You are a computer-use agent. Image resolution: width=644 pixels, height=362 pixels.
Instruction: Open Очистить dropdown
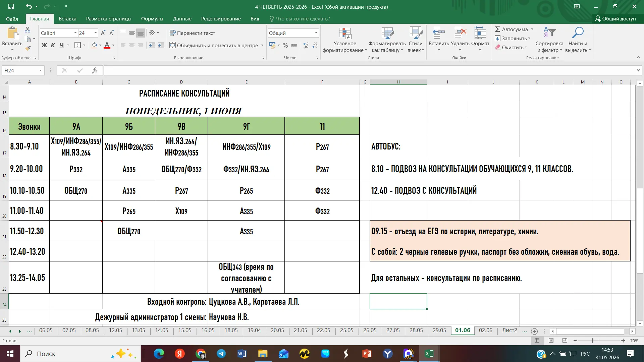point(511,48)
